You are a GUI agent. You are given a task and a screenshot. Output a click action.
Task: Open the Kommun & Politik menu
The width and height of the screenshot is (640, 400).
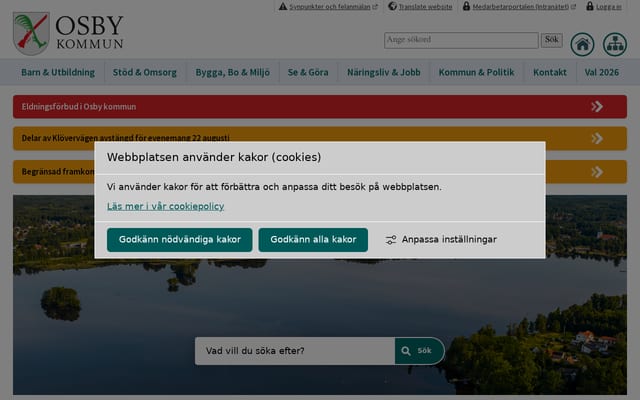pos(476,72)
